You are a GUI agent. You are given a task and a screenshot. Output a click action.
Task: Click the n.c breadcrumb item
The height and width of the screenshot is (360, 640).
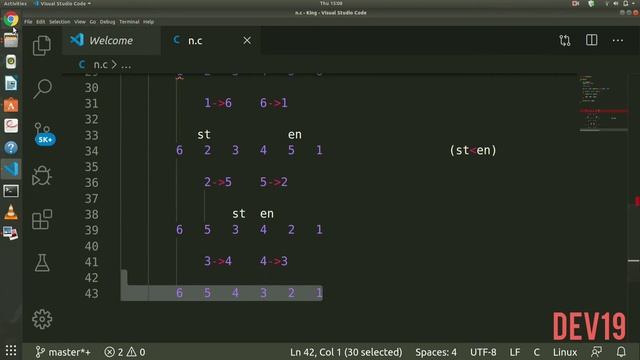[100, 64]
